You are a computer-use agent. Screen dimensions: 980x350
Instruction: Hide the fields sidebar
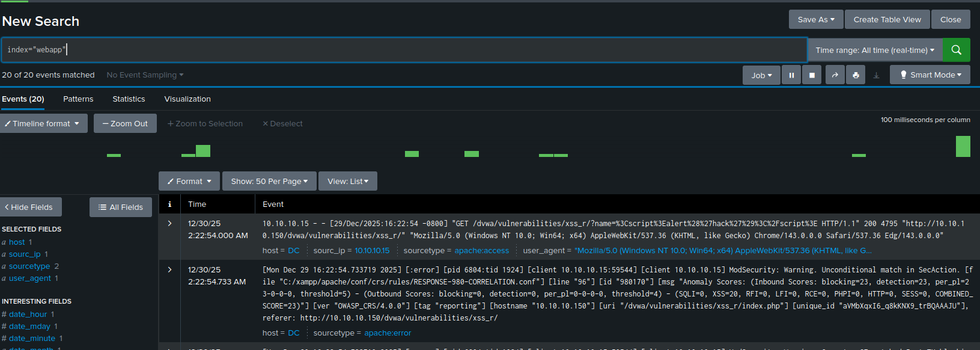[31, 207]
